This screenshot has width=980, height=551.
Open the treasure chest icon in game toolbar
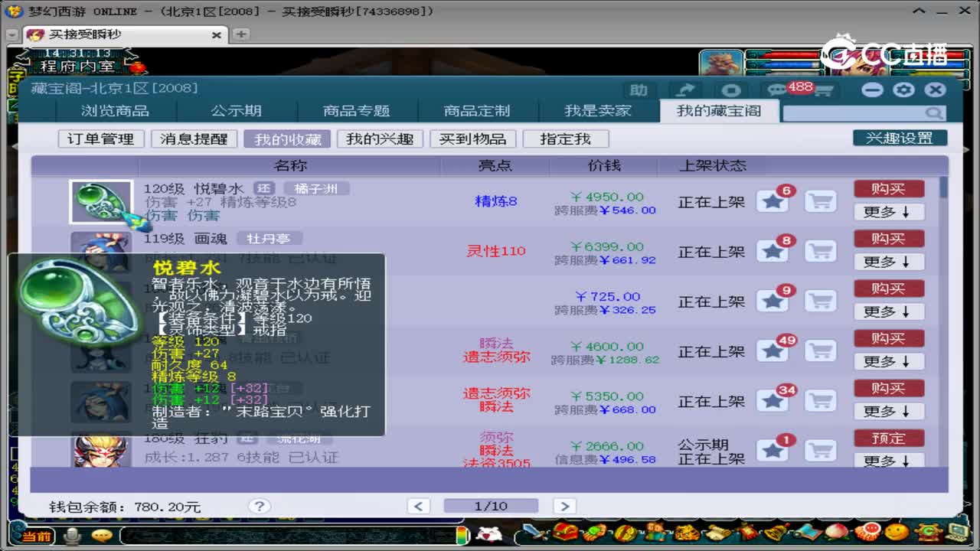(565, 532)
